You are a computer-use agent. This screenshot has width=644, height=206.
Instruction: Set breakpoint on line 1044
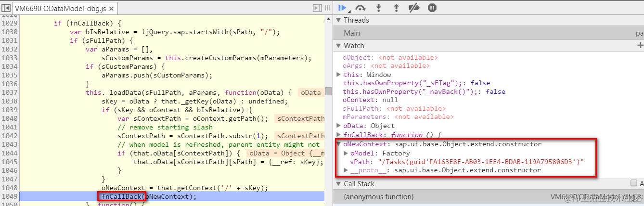pos(10,153)
